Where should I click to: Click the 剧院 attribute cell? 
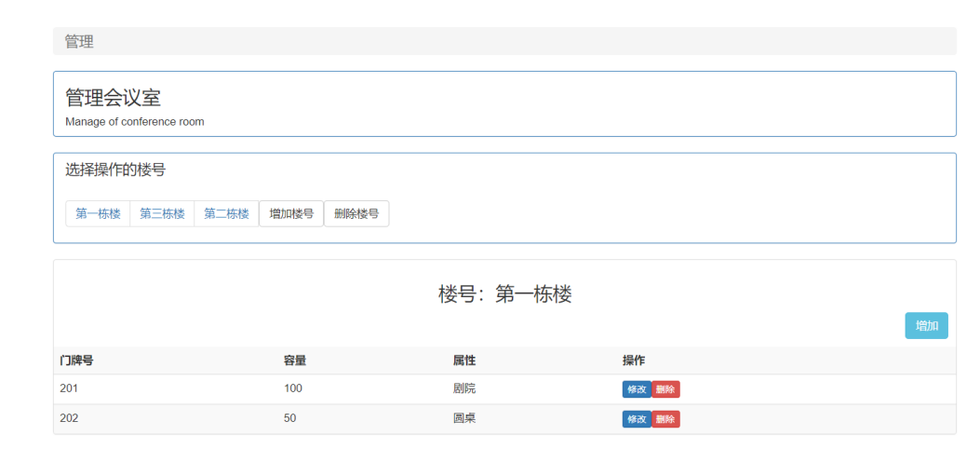[x=464, y=389]
